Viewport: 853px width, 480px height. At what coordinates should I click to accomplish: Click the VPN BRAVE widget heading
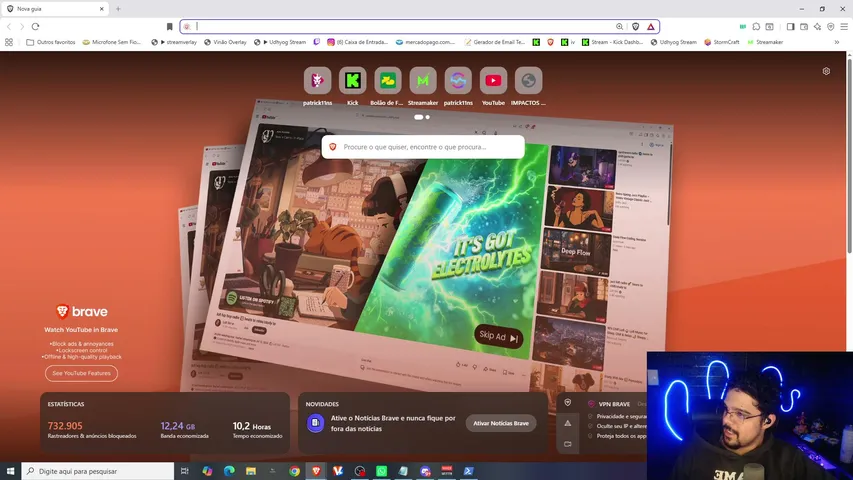pos(614,404)
